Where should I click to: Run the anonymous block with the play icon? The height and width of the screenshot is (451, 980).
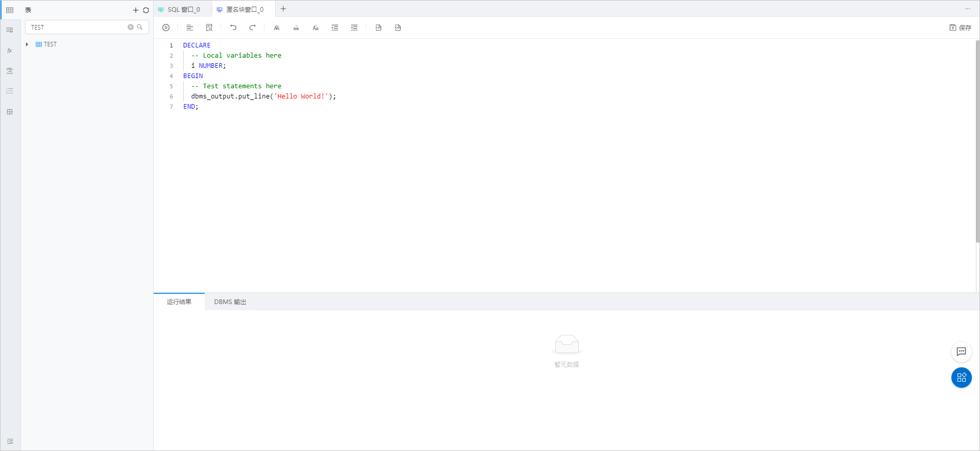tap(166, 28)
